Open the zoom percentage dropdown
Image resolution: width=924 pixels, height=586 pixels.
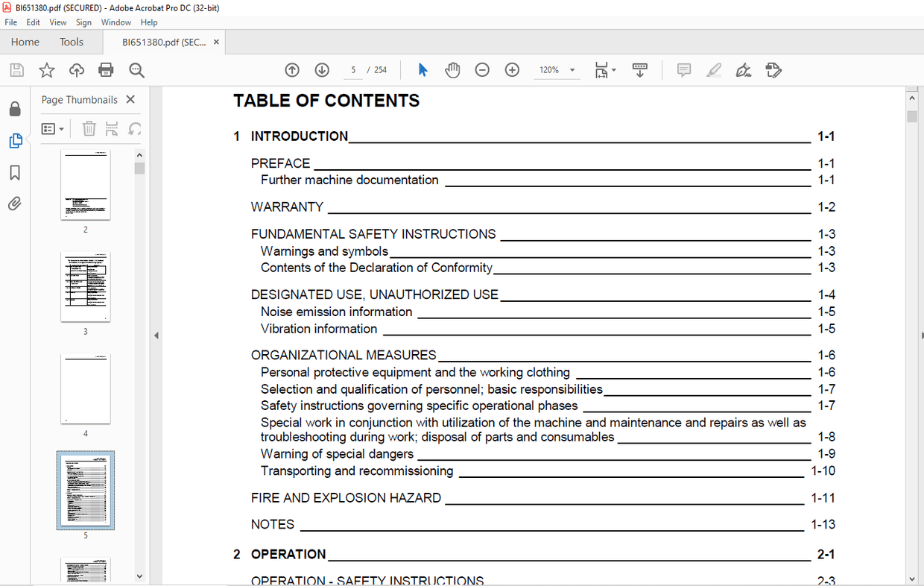click(x=572, y=69)
